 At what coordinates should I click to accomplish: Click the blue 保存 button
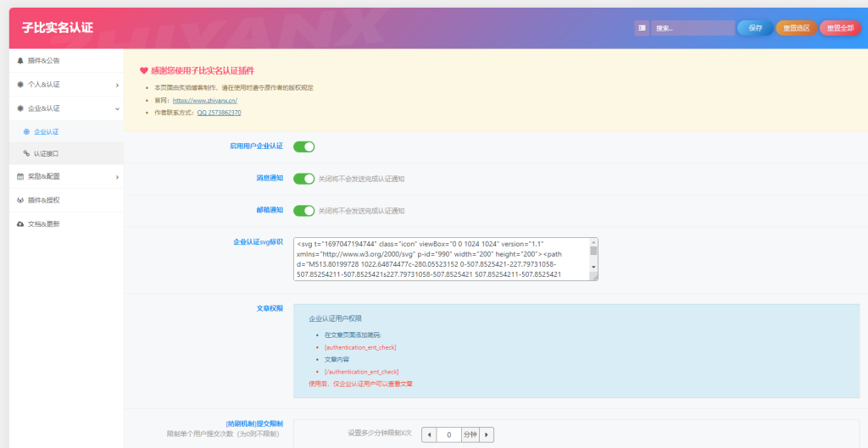point(755,28)
